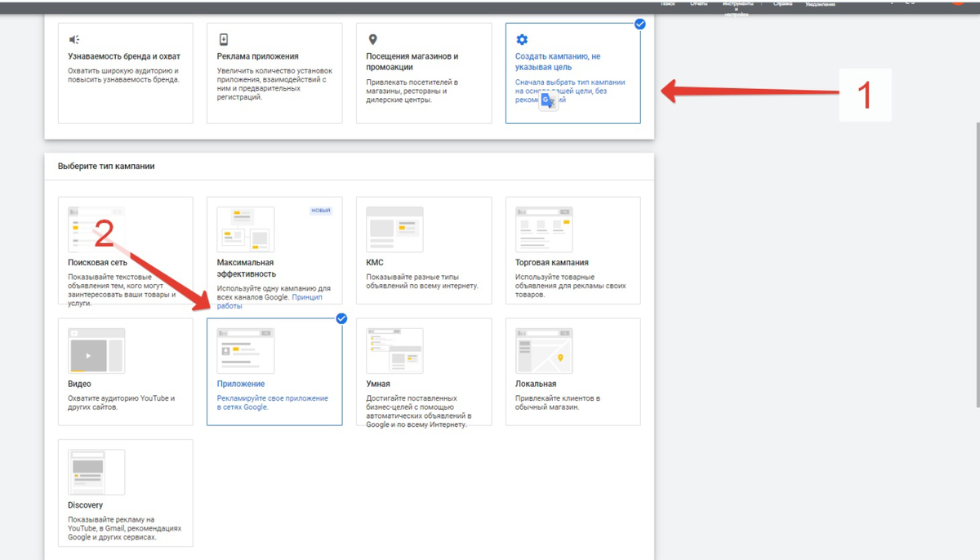The image size is (980, 560).
Task: Choose the 'Узнаваемость бренда и охват' goal title
Action: pos(124,56)
